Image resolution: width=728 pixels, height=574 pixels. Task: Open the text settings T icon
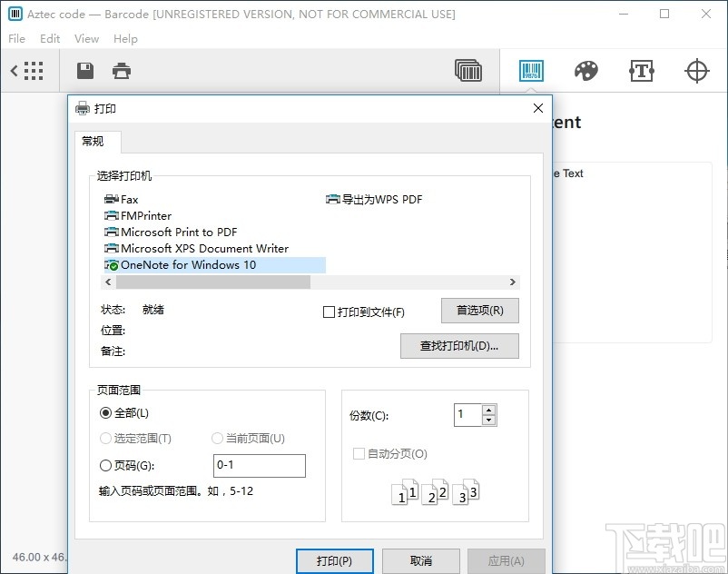642,71
